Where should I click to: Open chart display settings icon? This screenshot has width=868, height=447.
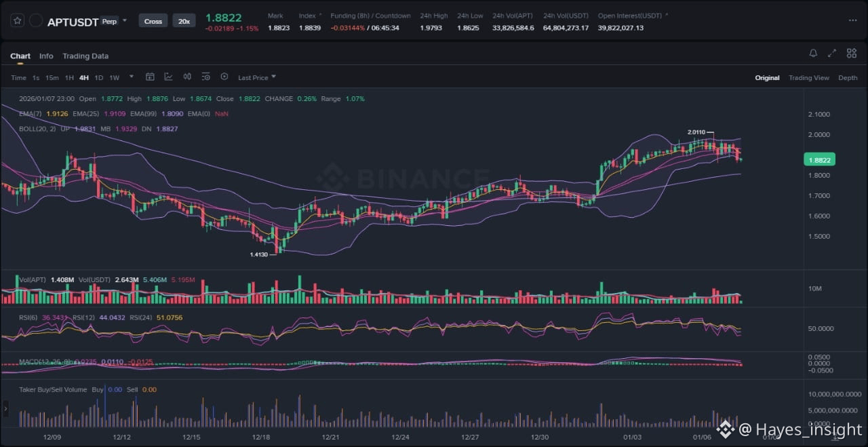click(x=205, y=77)
